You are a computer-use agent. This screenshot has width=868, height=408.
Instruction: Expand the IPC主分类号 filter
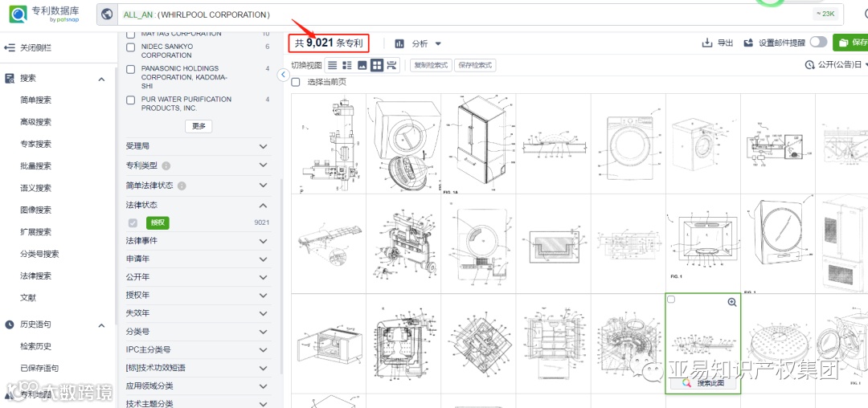(x=264, y=350)
